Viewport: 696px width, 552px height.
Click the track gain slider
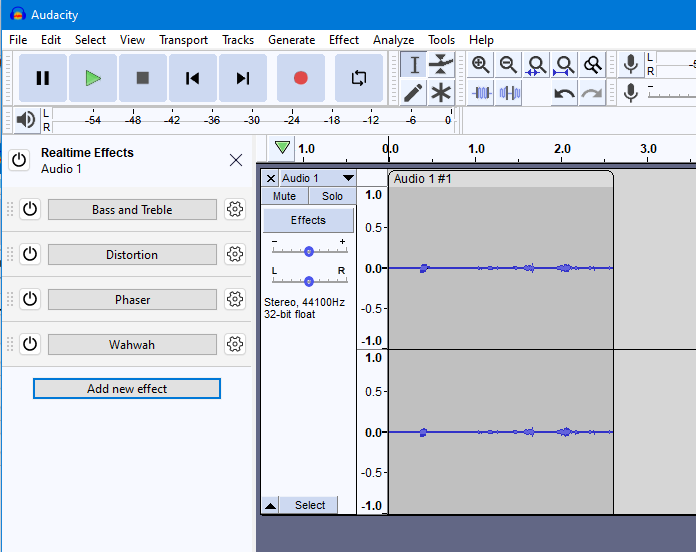(309, 252)
